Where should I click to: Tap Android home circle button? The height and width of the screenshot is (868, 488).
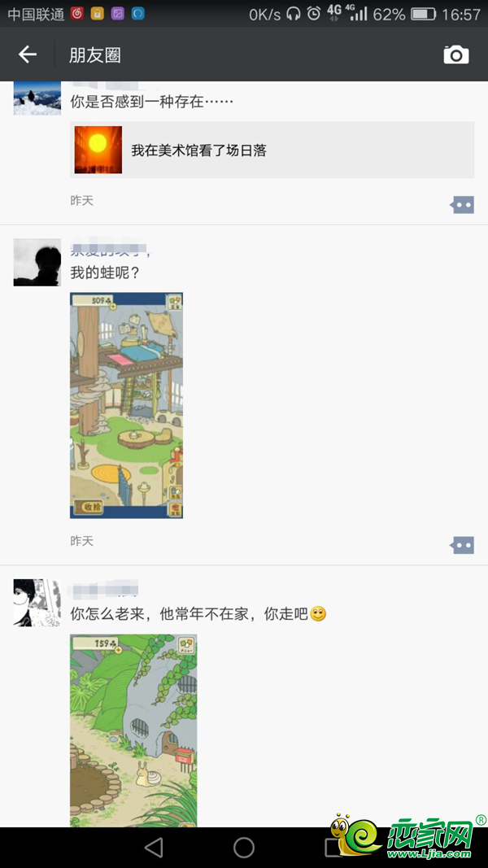243,848
